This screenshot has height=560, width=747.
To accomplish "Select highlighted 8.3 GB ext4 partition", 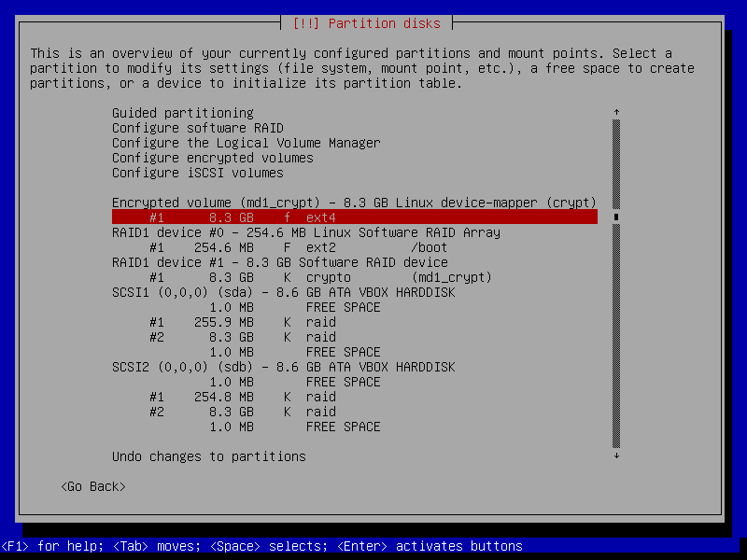I will (355, 217).
